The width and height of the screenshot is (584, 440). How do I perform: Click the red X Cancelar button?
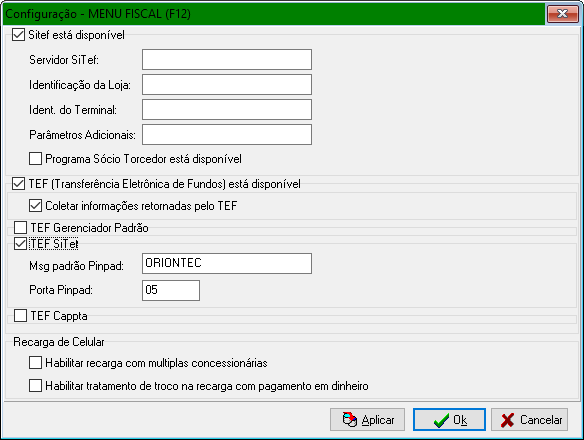point(529,420)
